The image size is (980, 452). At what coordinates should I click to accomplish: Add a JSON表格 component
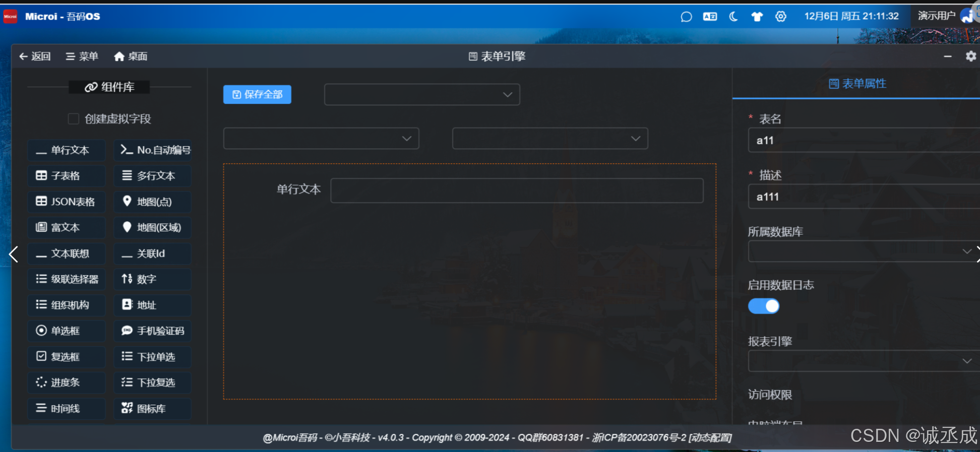coord(67,202)
